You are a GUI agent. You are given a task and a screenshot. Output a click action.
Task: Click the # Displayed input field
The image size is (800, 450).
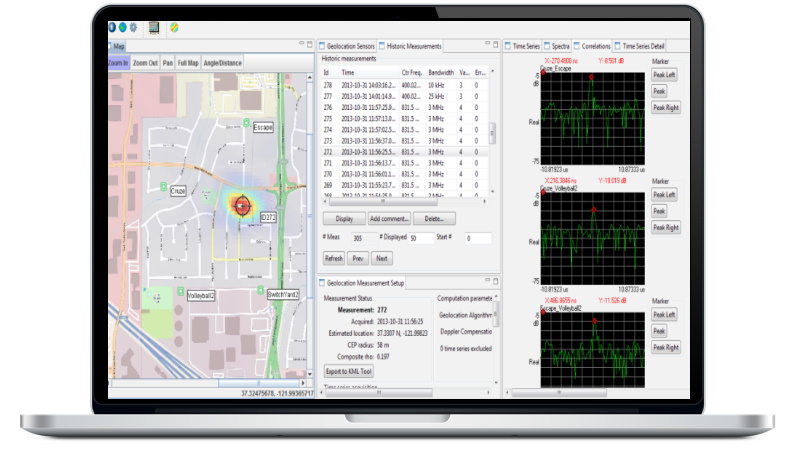point(420,238)
